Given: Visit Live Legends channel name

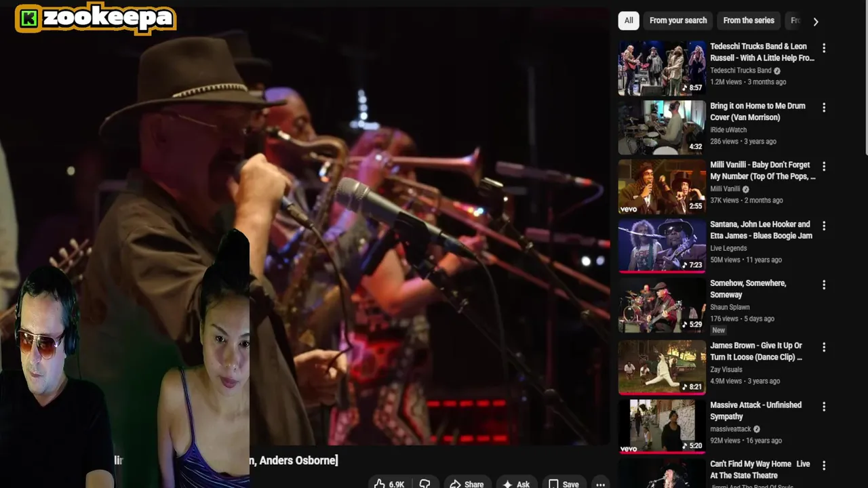Looking at the screenshot, I should point(730,248).
